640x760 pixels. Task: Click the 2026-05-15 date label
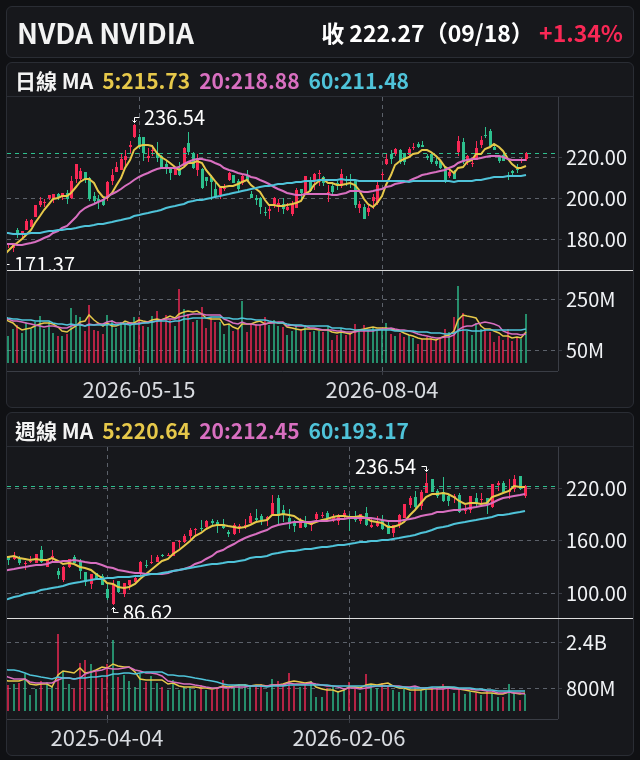(139, 391)
